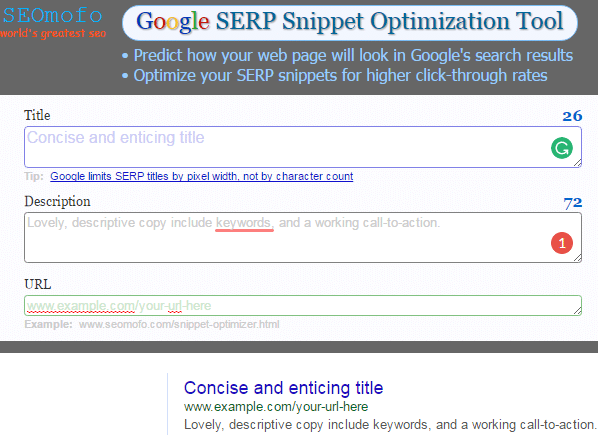
Task: Focus the Title text box
Action: [303, 147]
